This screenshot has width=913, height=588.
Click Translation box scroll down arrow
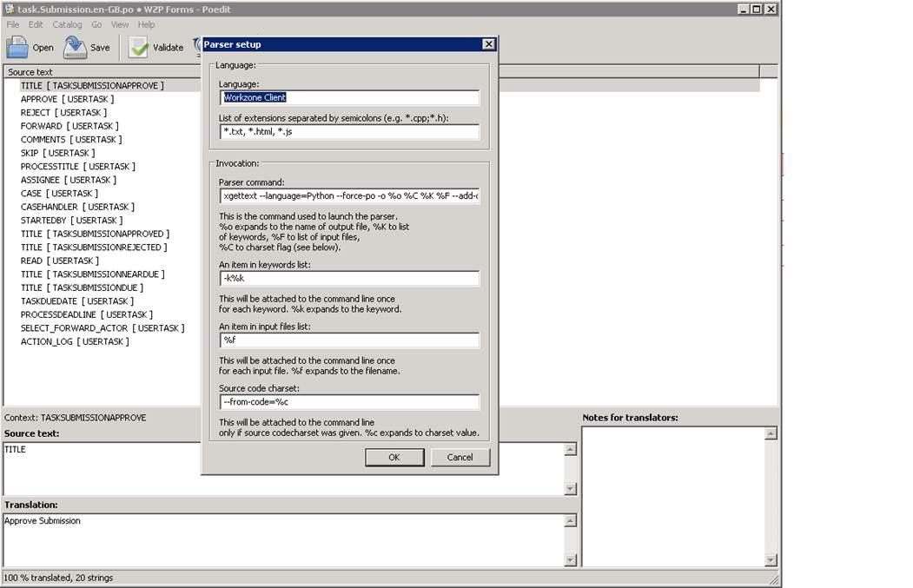[571, 560]
